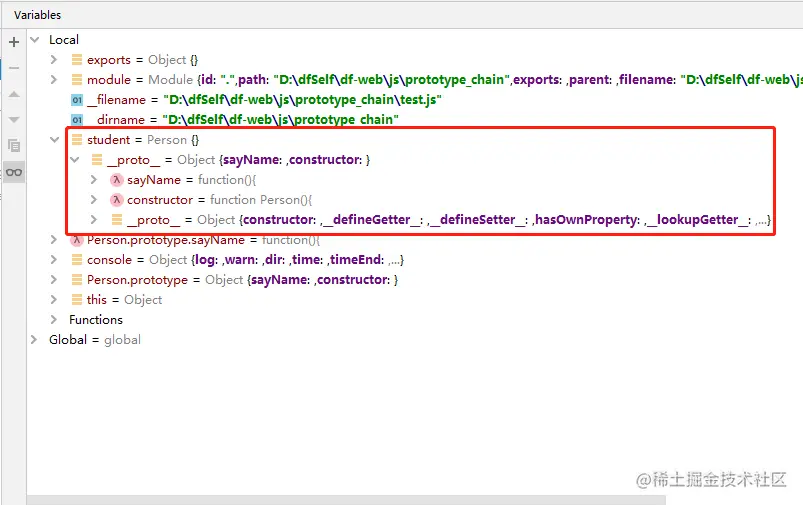
Task: Click the Person.prototype object icon
Action: tap(77, 279)
